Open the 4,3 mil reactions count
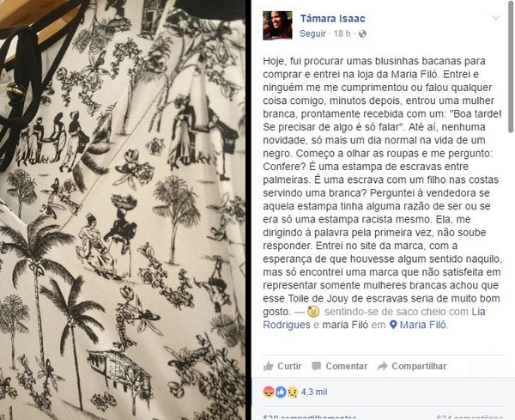The width and height of the screenshot is (515, 420). (314, 392)
